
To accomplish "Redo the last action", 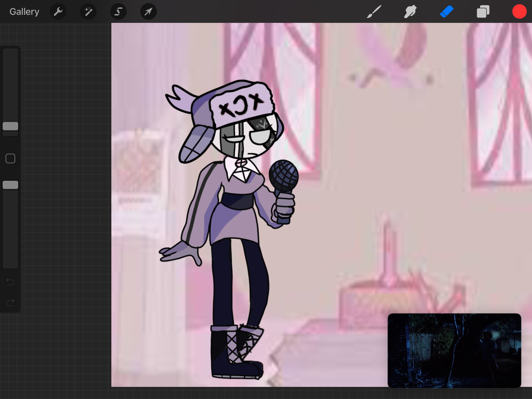I will tap(10, 302).
